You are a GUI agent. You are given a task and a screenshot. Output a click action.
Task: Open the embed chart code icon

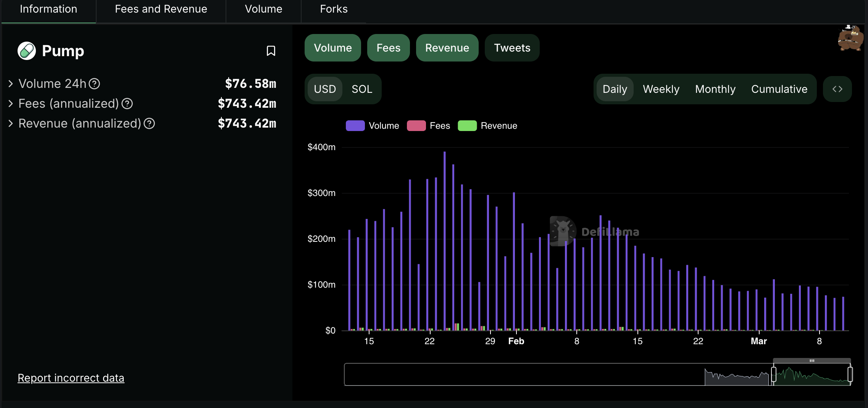837,89
